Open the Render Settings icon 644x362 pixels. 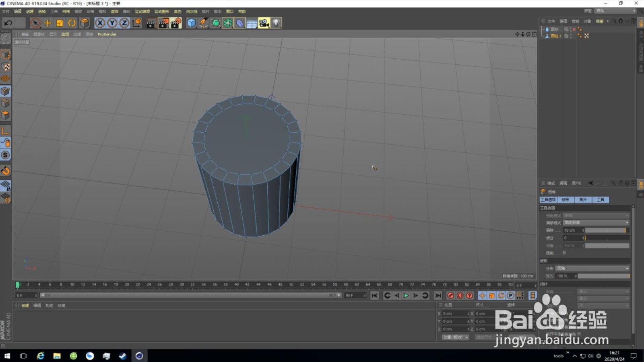(x=175, y=23)
